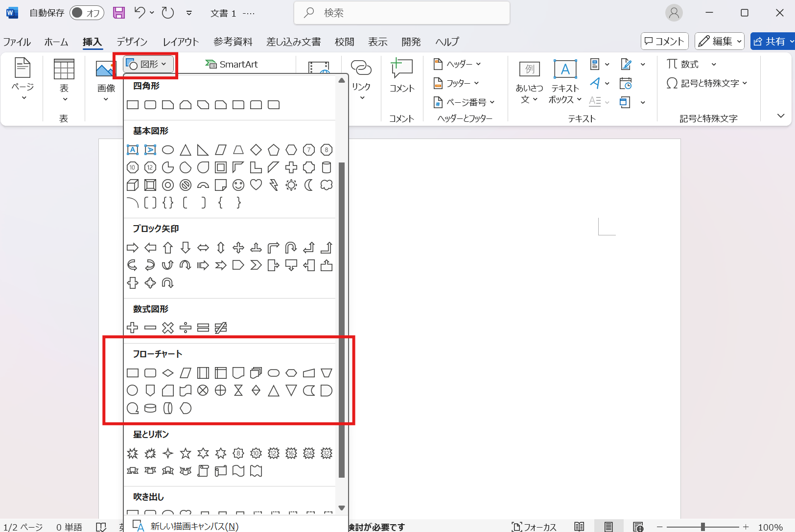Select the flowchart decision diamond shape

(x=168, y=372)
